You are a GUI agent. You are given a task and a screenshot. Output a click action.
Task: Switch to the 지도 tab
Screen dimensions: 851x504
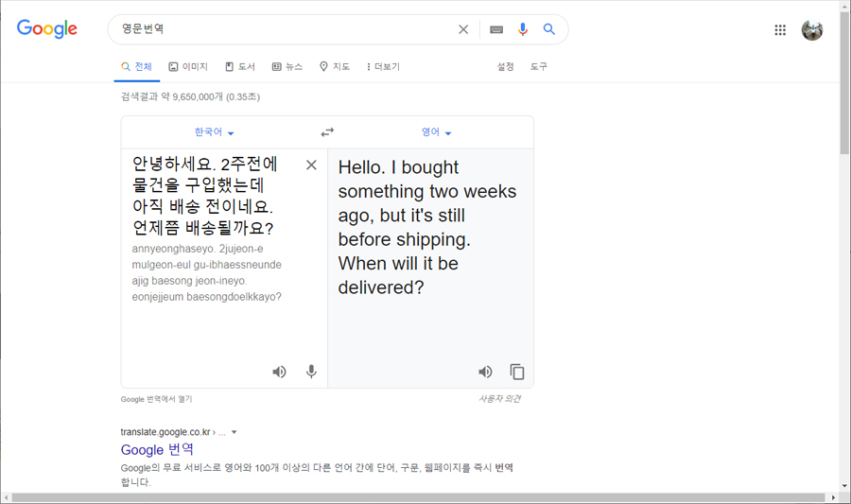(335, 67)
